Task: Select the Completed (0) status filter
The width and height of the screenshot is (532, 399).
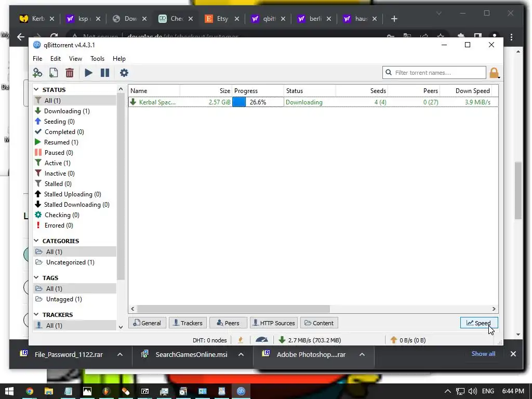Action: [x=64, y=131]
